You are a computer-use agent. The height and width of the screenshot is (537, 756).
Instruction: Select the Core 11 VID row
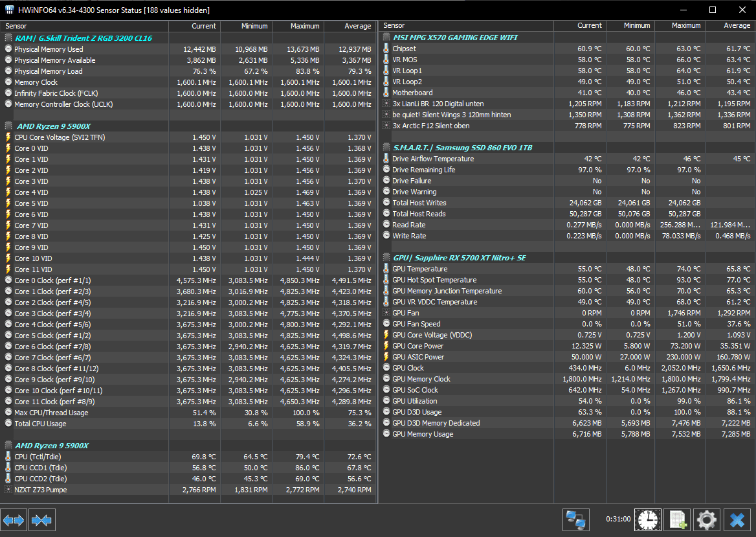tap(188, 269)
